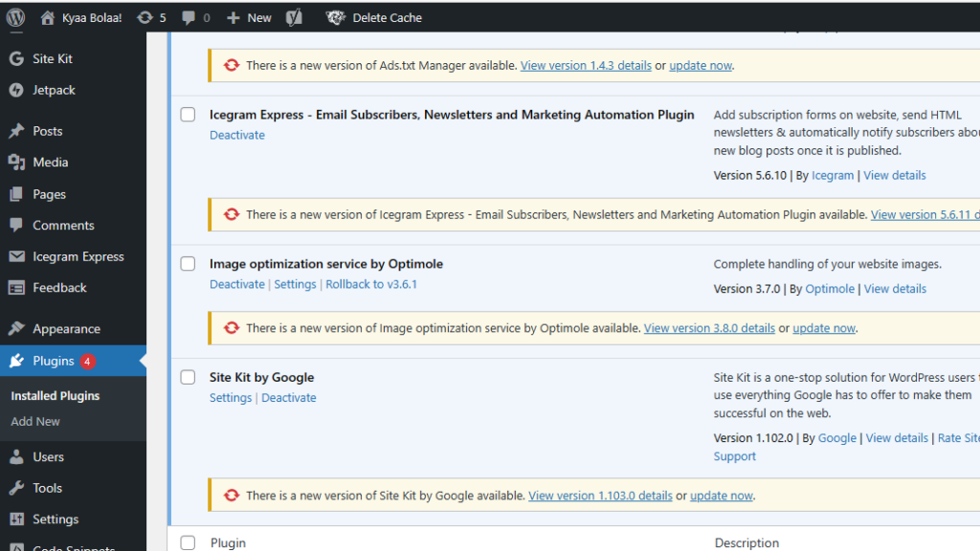Deactivate the Site Kit by Google plugin
This screenshot has width=980, height=551.
[x=289, y=398]
